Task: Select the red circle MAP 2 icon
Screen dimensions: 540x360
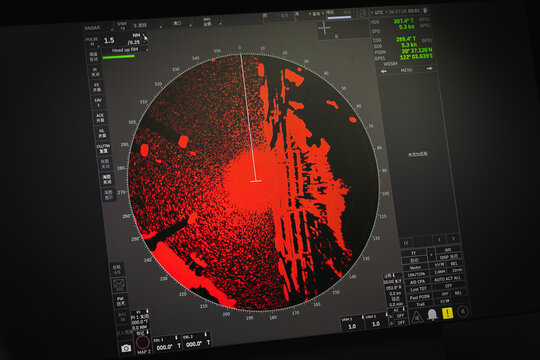Action: [143, 342]
